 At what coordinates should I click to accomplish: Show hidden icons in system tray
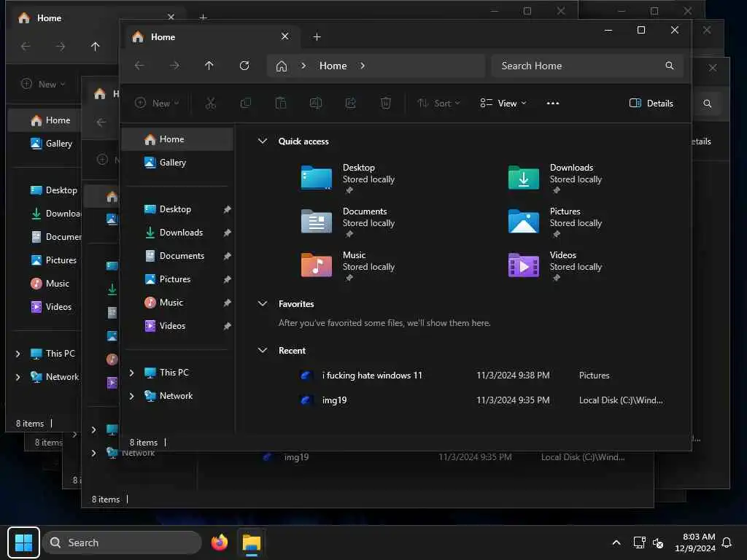[616, 542]
